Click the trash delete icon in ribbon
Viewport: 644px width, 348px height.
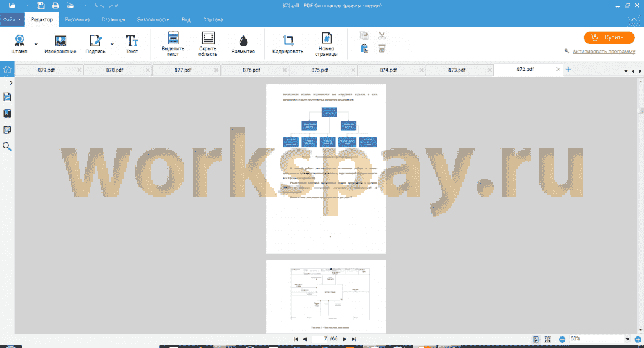click(x=382, y=49)
